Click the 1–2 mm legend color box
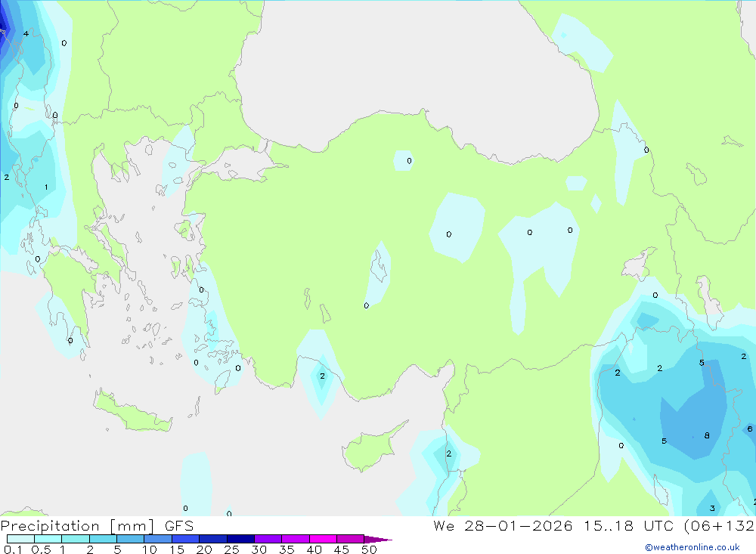Image resolution: width=756 pixels, height=554 pixels. [76, 539]
